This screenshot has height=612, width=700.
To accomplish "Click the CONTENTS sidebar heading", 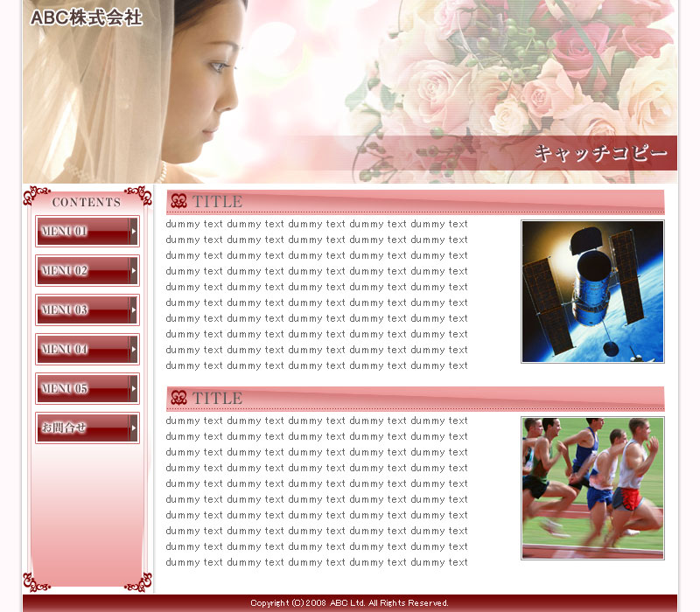I will coord(87,202).
